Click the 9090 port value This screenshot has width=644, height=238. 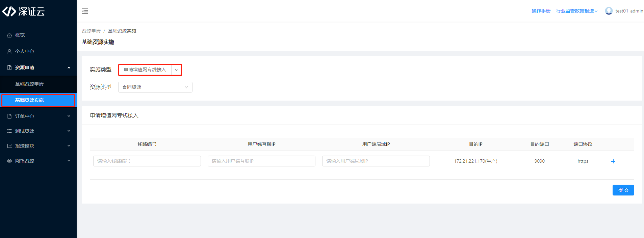tap(540, 161)
